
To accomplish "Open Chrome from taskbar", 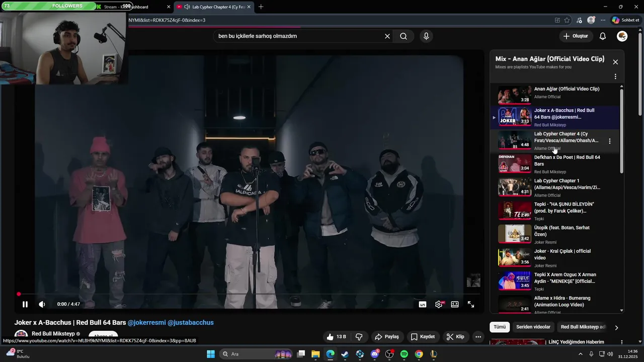I will (x=419, y=354).
